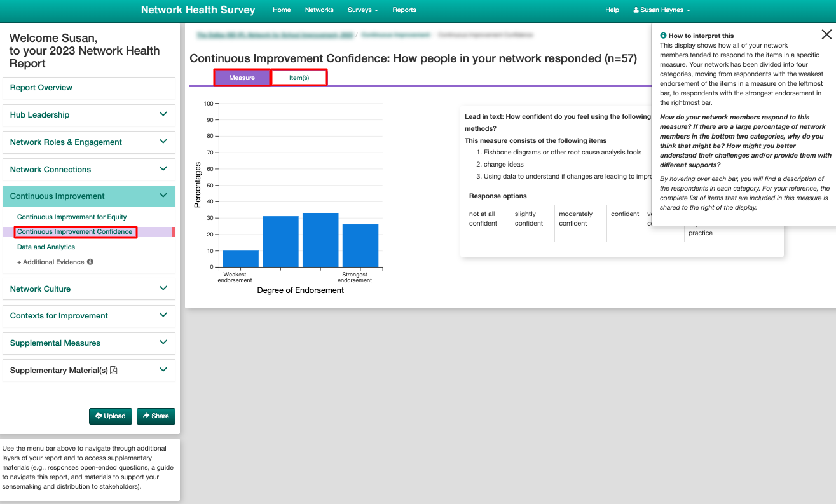Click the second bar in the chart
This screenshot has width=836, height=504.
point(280,242)
